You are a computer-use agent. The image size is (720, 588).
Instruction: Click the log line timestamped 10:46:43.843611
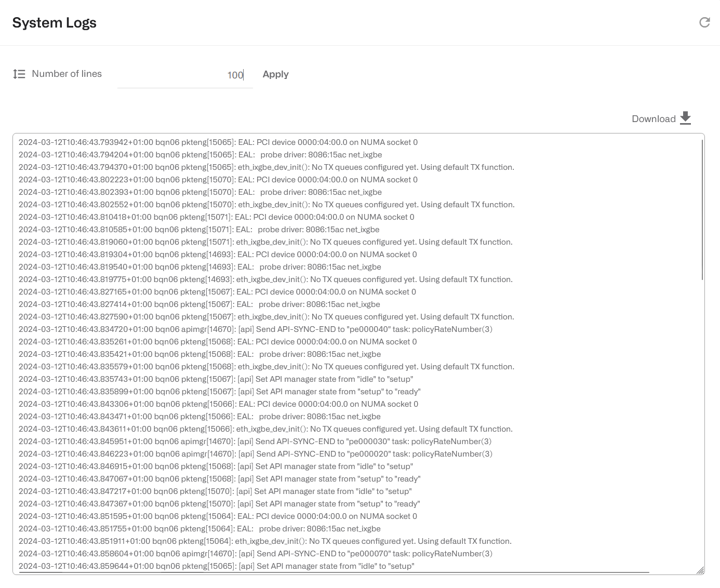coord(265,429)
